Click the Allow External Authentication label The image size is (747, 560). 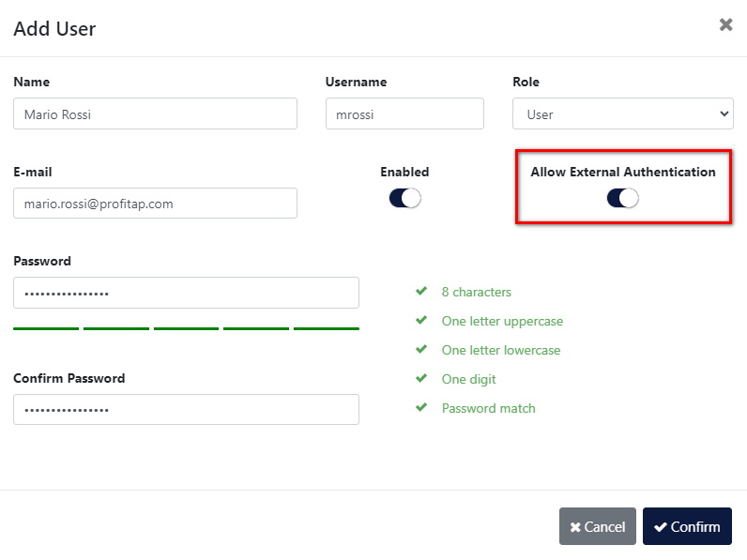coord(622,172)
